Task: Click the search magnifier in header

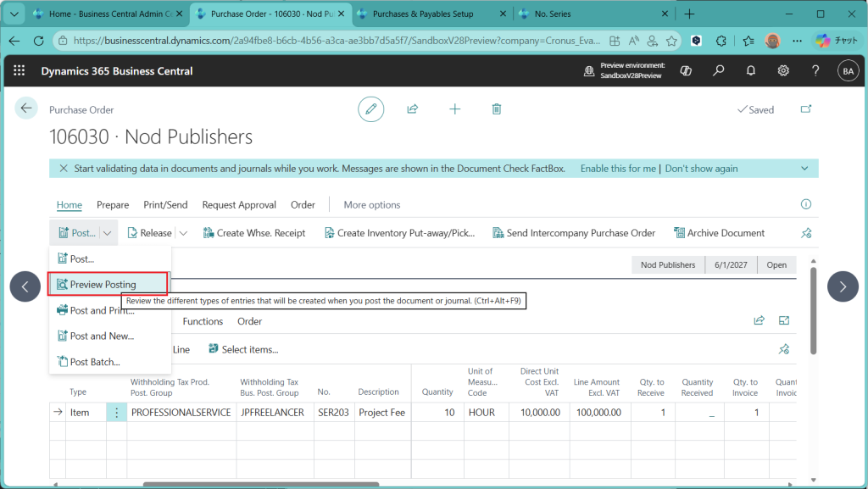Action: 719,71
